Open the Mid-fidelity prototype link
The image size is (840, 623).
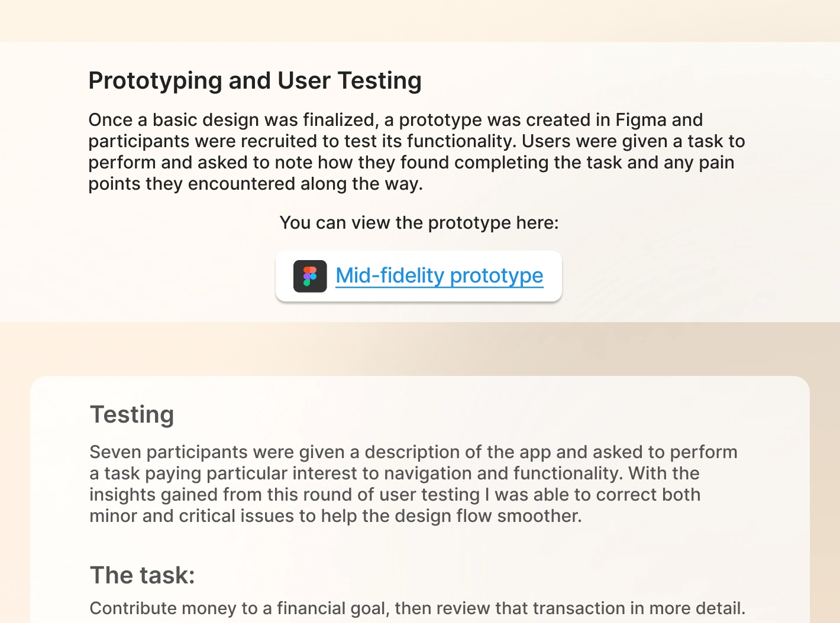click(x=439, y=276)
